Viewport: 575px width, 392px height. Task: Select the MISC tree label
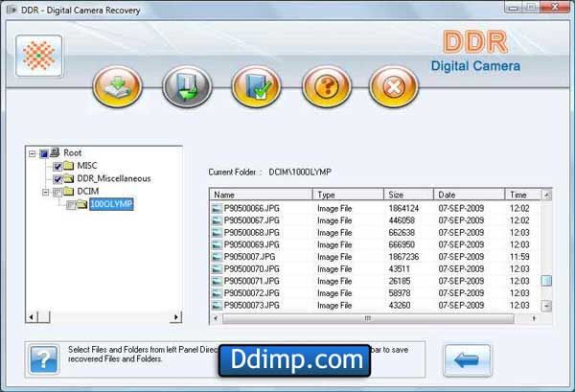(87, 166)
